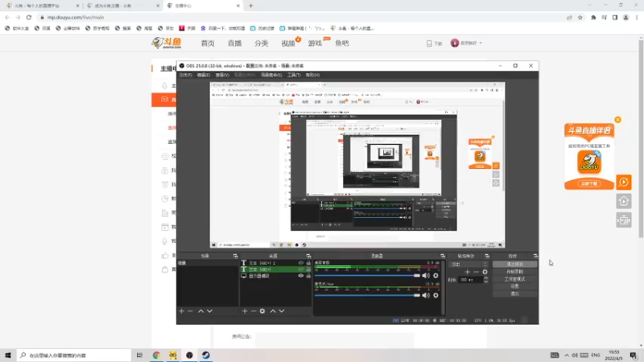
Task: Move scene down with arrow in scenes panel
Action: point(209,311)
